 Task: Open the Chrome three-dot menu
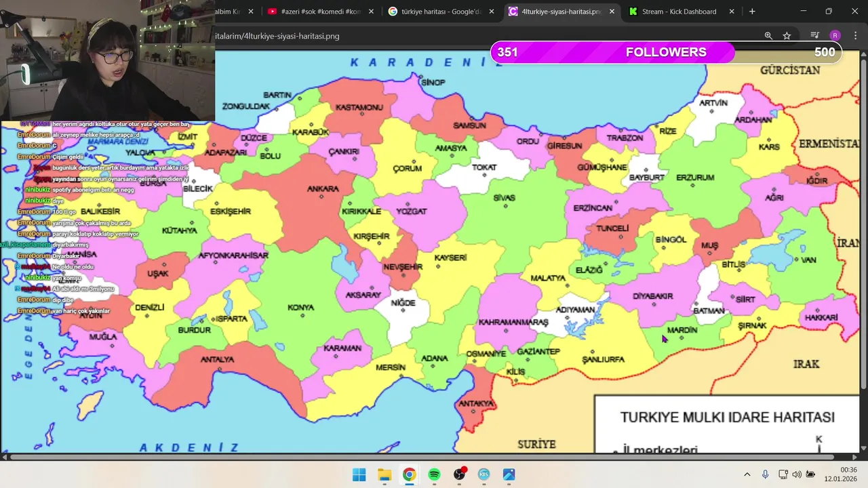click(x=854, y=36)
